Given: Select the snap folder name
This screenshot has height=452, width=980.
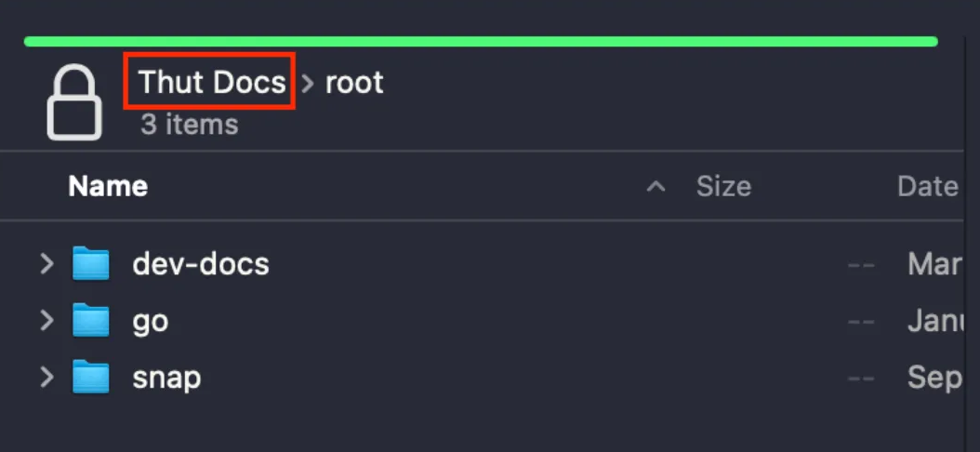Looking at the screenshot, I should pos(167,378).
